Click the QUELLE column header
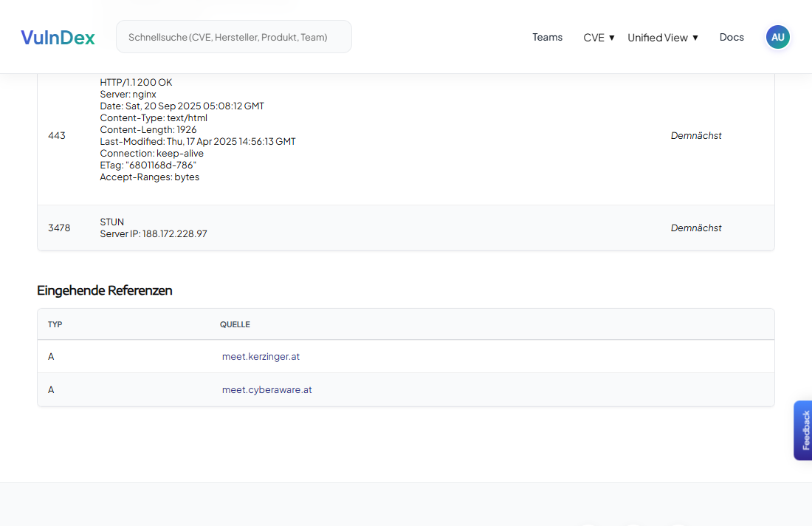 click(x=235, y=324)
